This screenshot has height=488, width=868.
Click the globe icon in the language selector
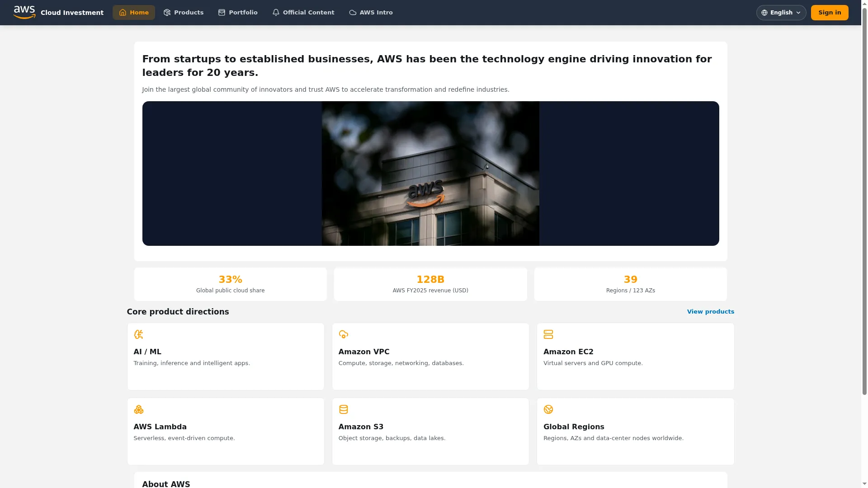tap(764, 13)
